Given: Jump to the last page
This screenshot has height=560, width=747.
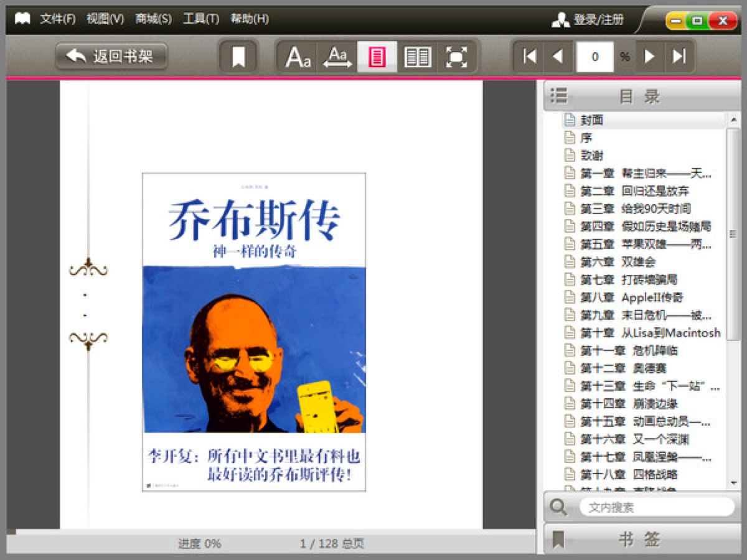Looking at the screenshot, I should [678, 56].
